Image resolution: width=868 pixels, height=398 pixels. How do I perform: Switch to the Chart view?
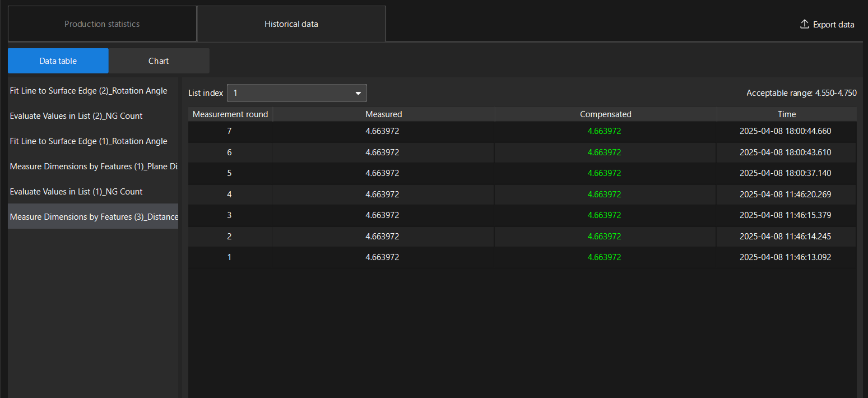click(x=159, y=61)
